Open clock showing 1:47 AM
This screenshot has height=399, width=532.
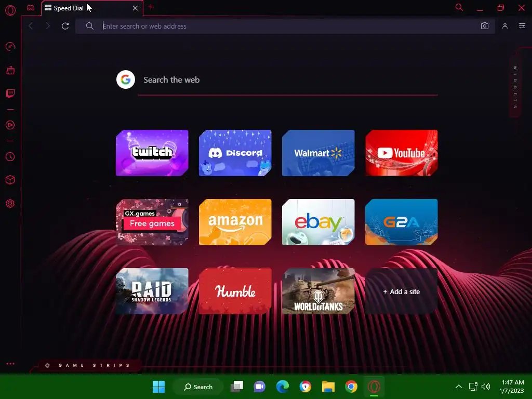coord(512,387)
